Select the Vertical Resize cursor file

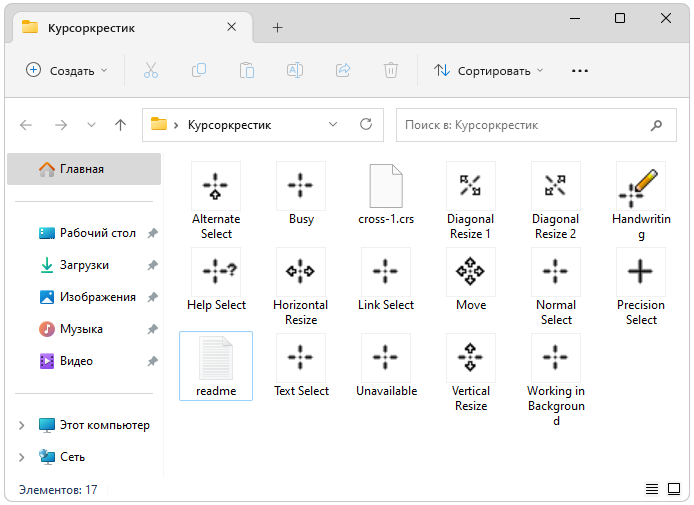(x=470, y=373)
